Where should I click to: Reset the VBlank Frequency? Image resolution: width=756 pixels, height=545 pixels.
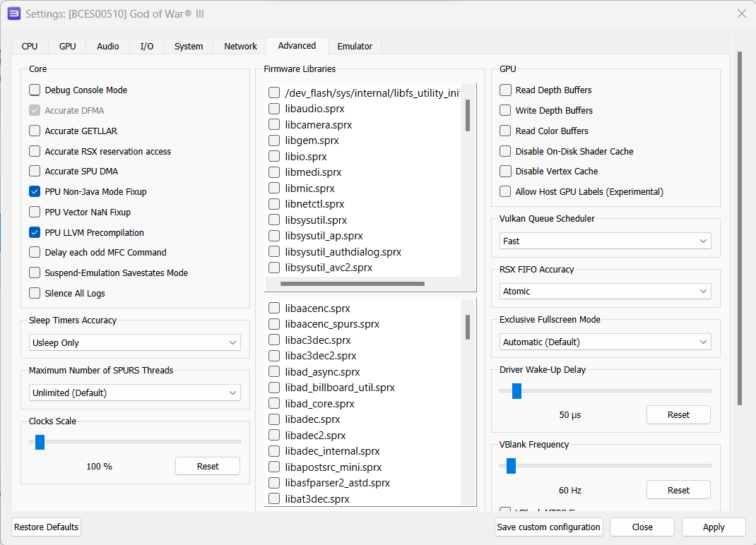tap(678, 490)
